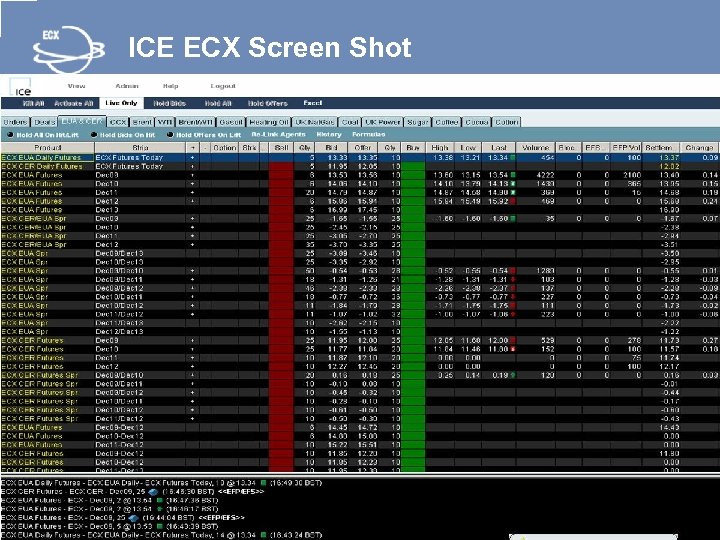Click the Strip column header

(140, 148)
